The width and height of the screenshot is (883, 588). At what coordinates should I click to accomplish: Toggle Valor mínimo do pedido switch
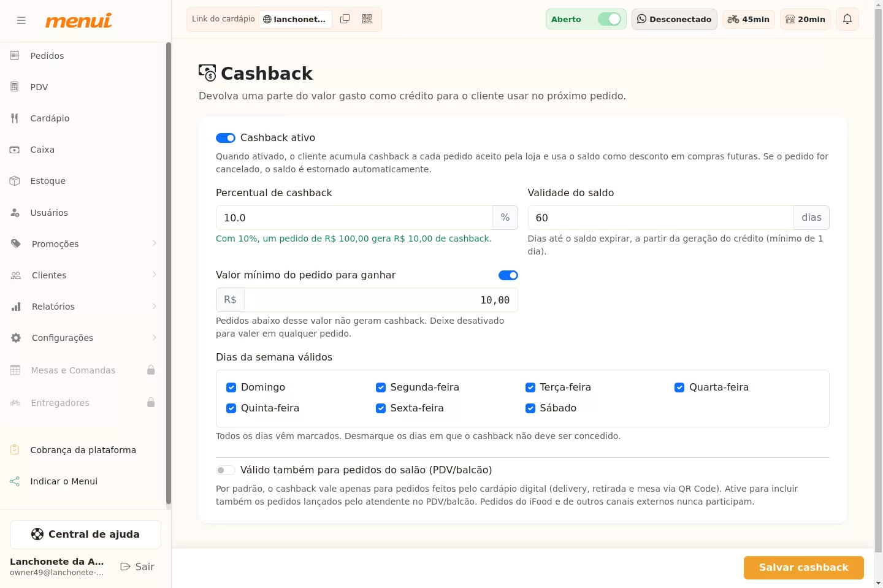508,275
